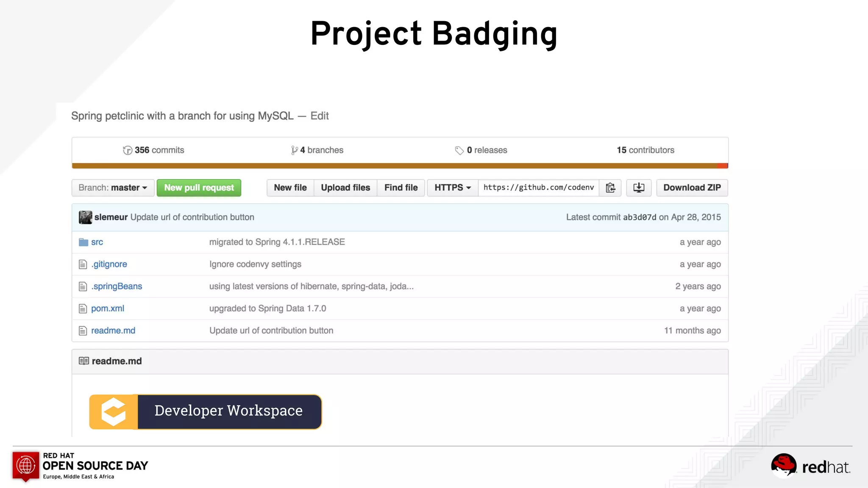This screenshot has width=868, height=488.
Task: Open latest commit hash ab3d07d
Action: point(640,217)
